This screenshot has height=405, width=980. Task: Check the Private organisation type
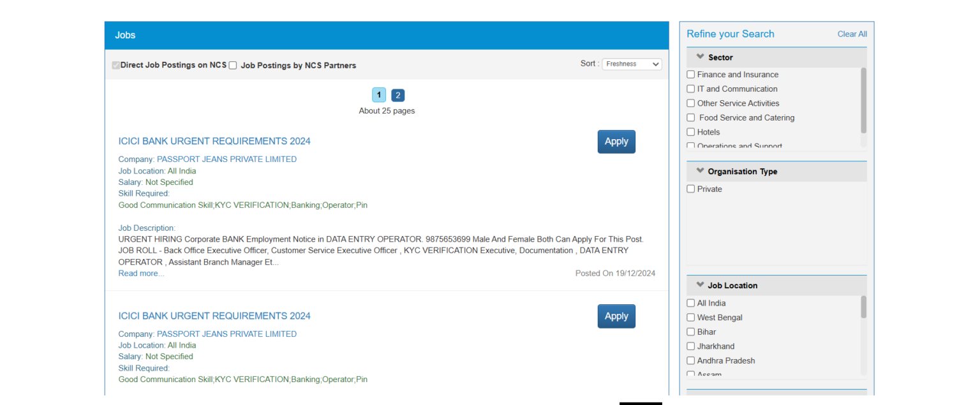(690, 189)
